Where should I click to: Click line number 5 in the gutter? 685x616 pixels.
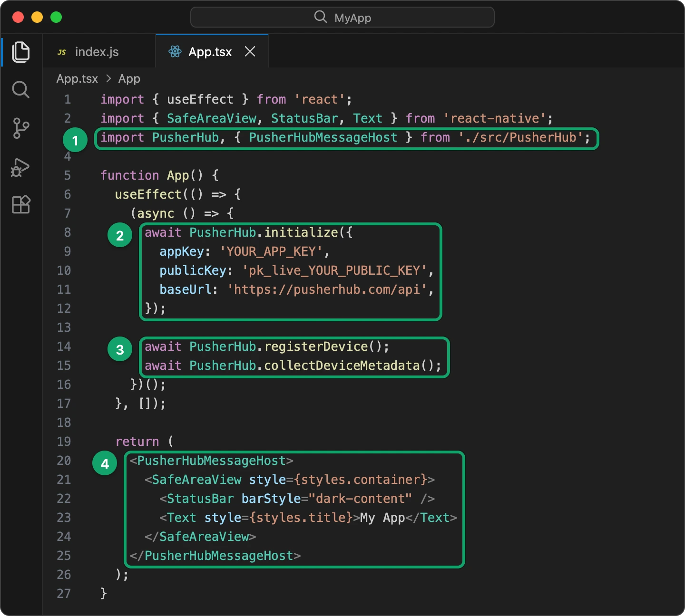coord(68,175)
